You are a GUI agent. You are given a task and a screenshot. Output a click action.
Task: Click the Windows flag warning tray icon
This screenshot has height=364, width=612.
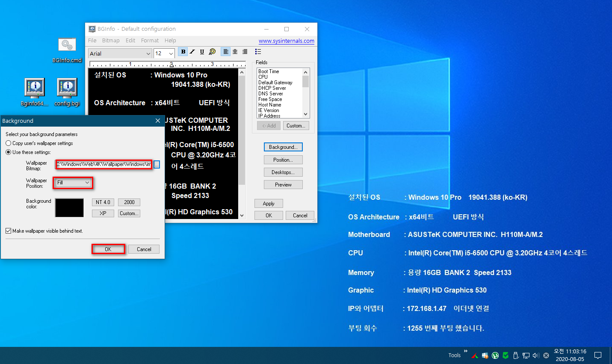coord(485,355)
